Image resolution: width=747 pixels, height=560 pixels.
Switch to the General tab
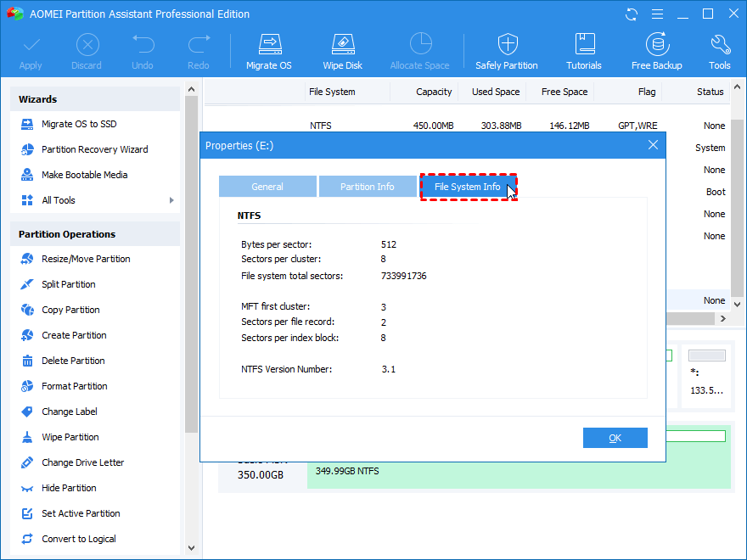click(x=267, y=187)
